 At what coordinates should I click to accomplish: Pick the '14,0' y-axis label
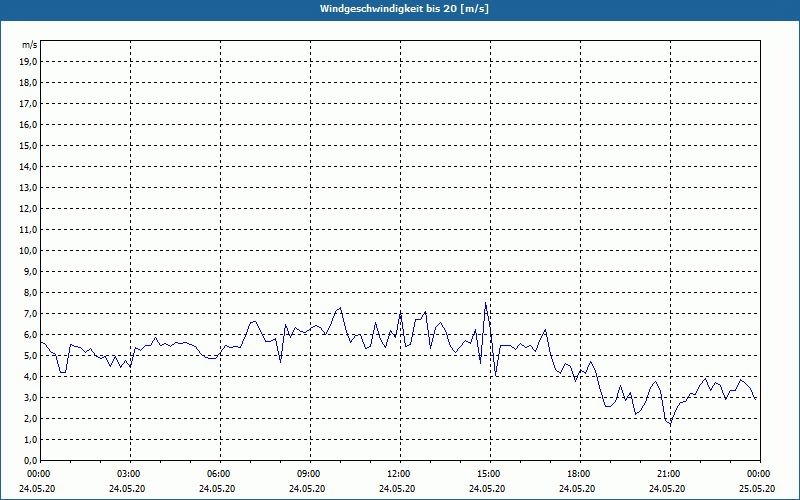28,166
